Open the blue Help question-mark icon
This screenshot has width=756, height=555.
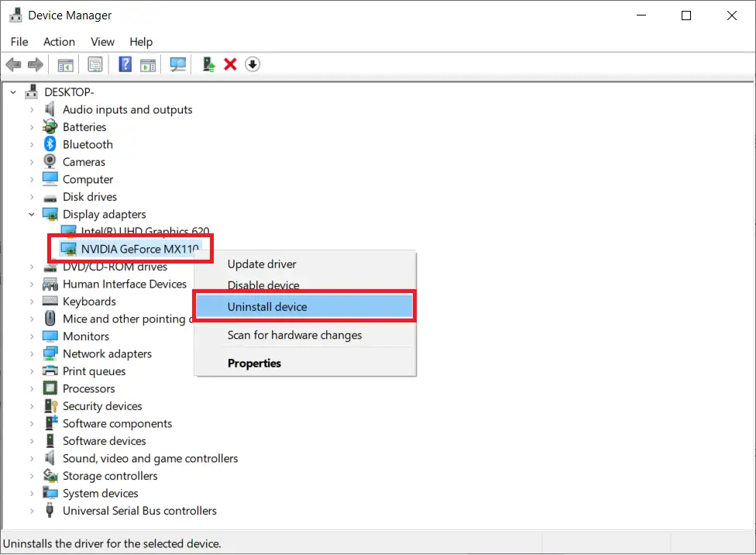pyautogui.click(x=125, y=64)
